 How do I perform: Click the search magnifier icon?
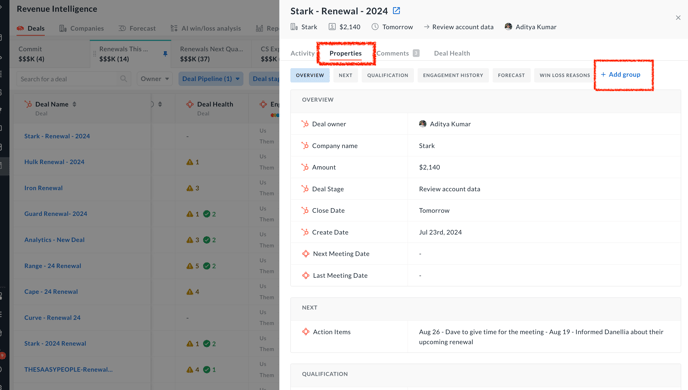[123, 79]
